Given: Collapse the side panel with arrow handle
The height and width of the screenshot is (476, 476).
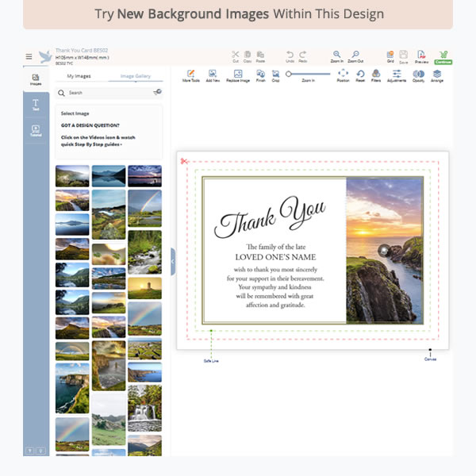Looking at the screenshot, I should 173,261.
